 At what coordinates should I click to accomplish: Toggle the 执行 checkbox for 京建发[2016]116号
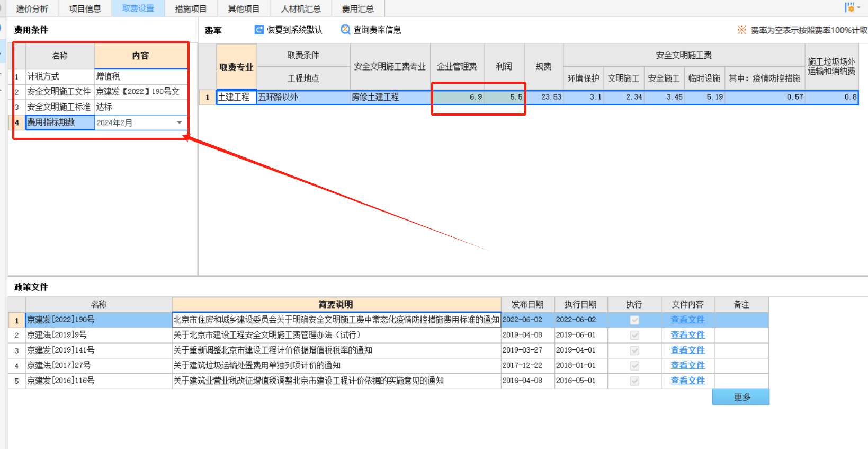pos(634,381)
